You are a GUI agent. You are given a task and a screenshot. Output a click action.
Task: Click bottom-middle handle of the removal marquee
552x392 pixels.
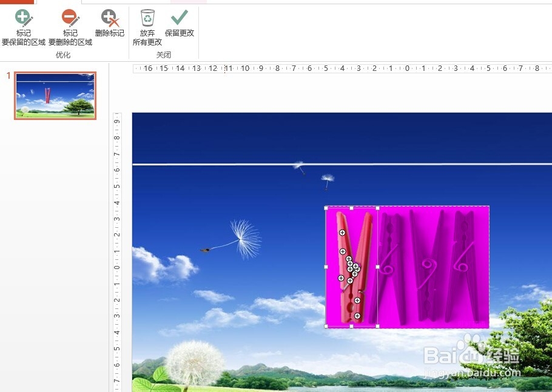point(351,326)
